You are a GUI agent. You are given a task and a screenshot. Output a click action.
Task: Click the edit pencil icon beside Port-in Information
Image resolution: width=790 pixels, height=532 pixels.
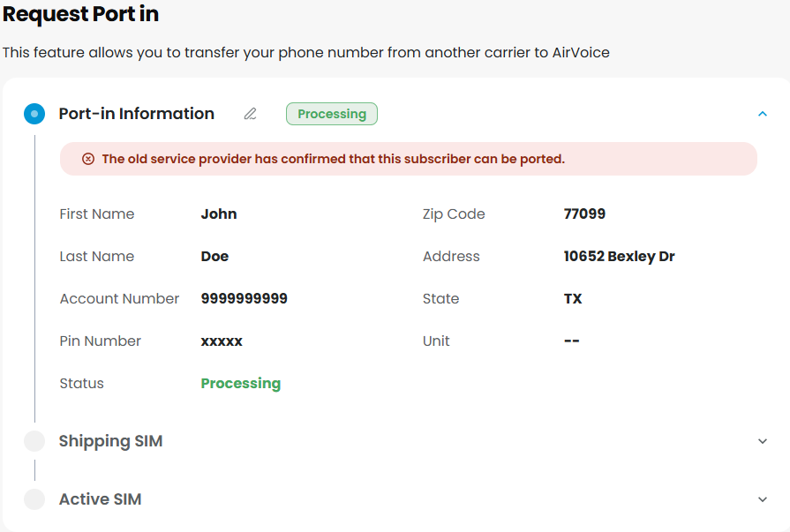[251, 114]
